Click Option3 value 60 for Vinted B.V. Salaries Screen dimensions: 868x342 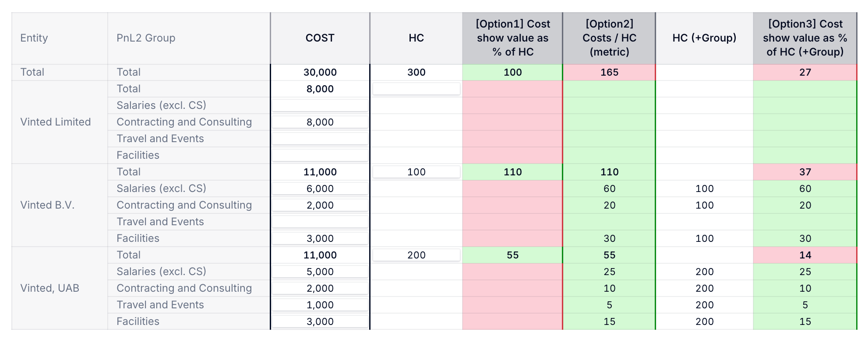805,188
